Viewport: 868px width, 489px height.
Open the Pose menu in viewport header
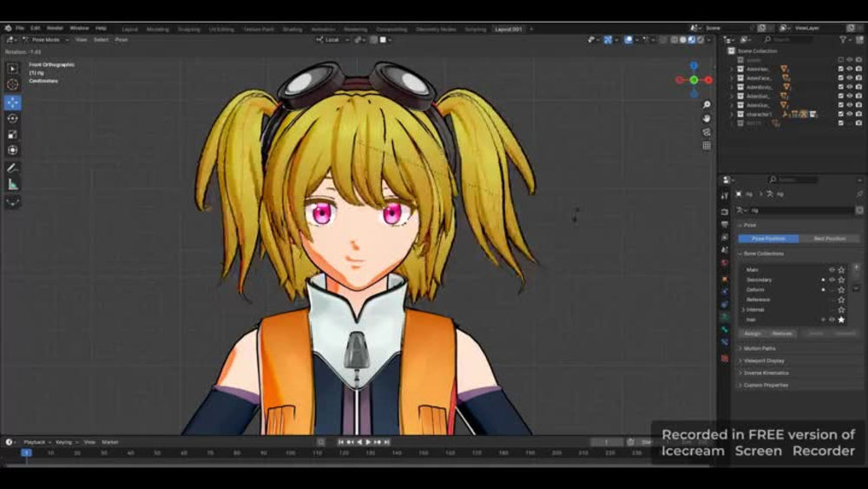coord(122,40)
